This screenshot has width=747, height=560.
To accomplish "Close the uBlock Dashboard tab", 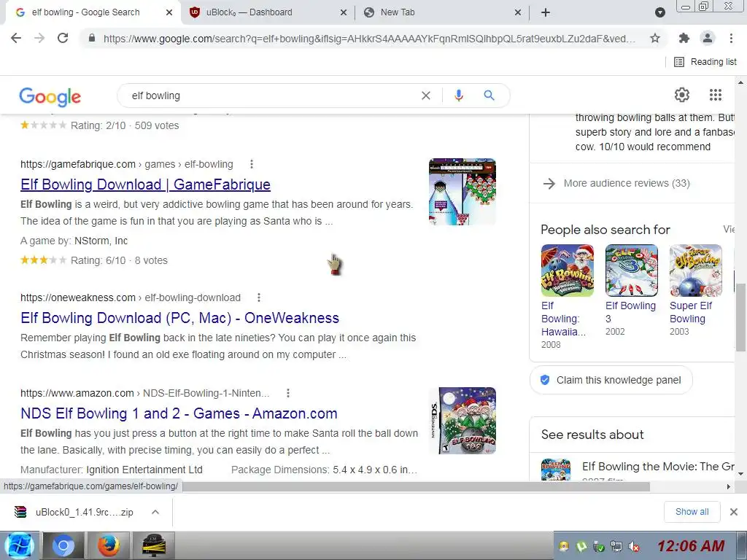I will pos(343,13).
